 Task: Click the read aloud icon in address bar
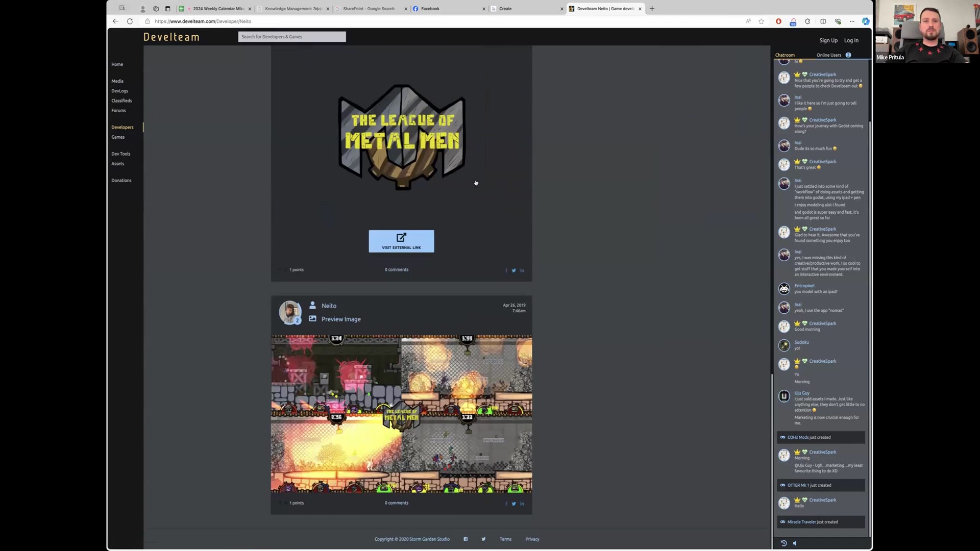click(748, 21)
